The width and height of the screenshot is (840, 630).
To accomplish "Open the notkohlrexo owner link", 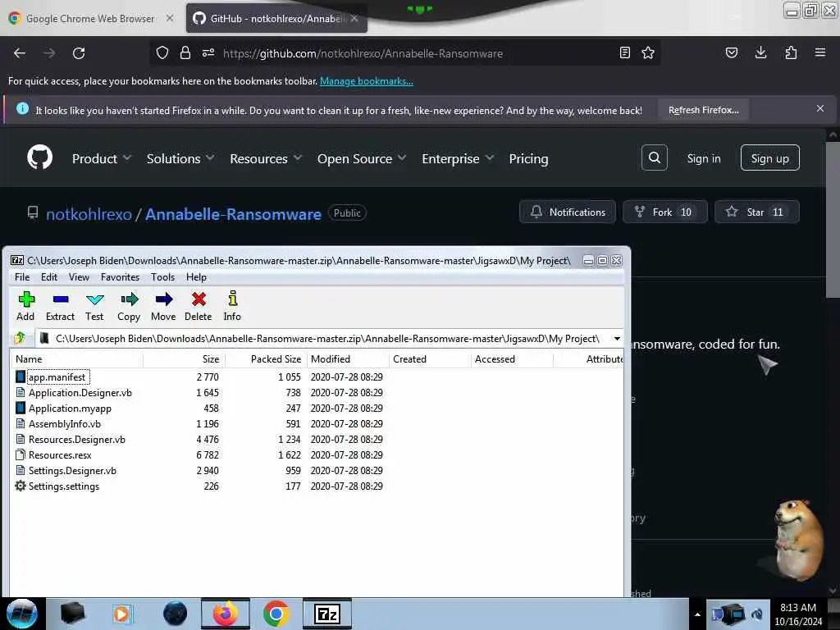I will tap(89, 214).
